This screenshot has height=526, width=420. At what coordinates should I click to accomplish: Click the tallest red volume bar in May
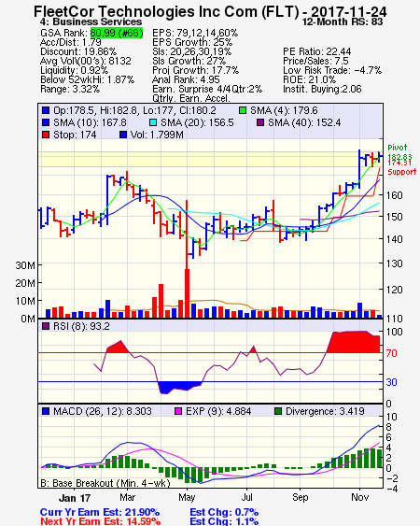coord(187,293)
